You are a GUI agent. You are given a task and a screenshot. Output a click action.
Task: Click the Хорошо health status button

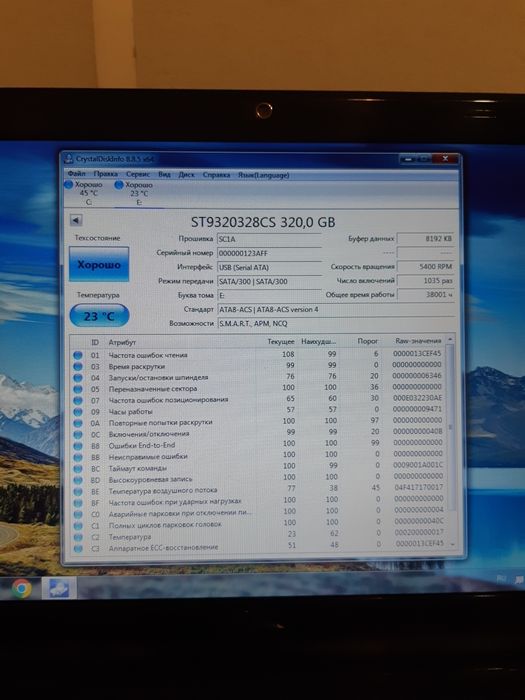coord(99,264)
